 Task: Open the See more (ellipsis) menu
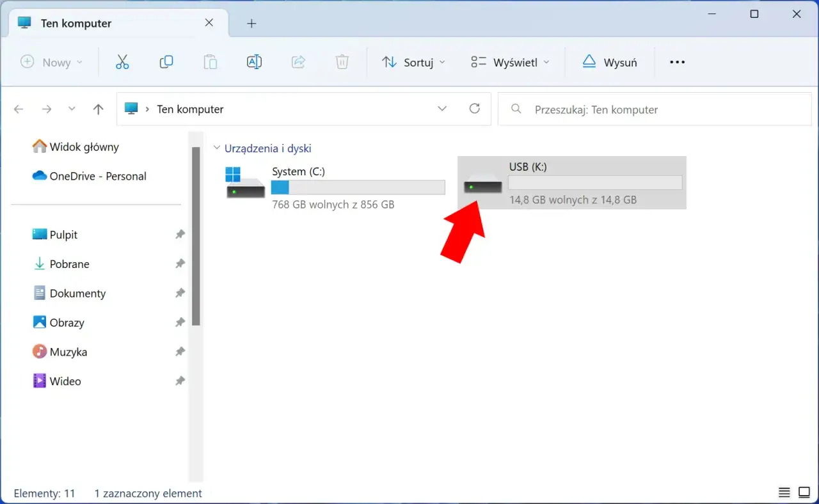(x=677, y=62)
